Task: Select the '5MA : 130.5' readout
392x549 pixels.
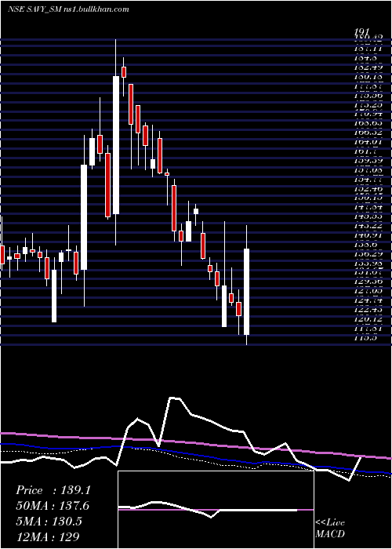Action: tap(49, 521)
